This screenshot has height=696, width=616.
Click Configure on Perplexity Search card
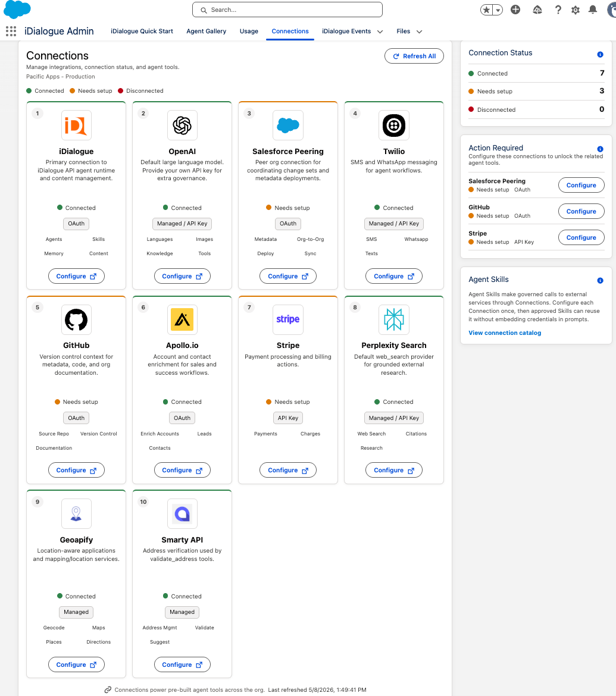click(x=394, y=470)
